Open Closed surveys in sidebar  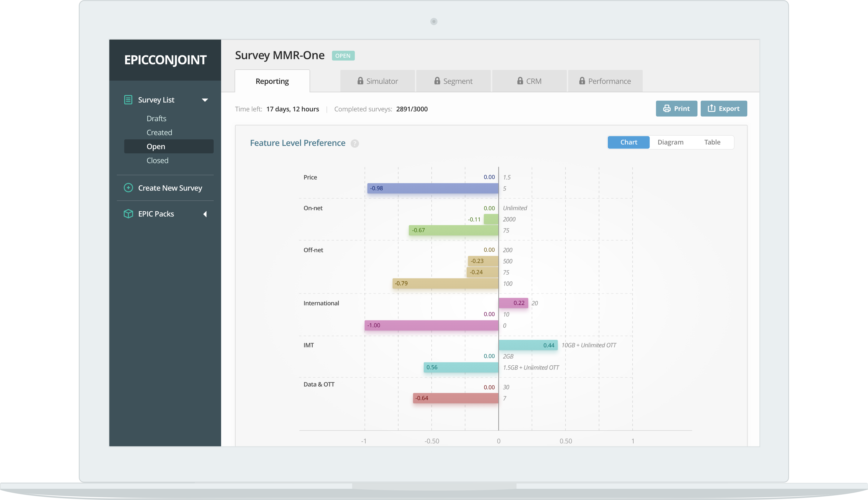tap(157, 160)
